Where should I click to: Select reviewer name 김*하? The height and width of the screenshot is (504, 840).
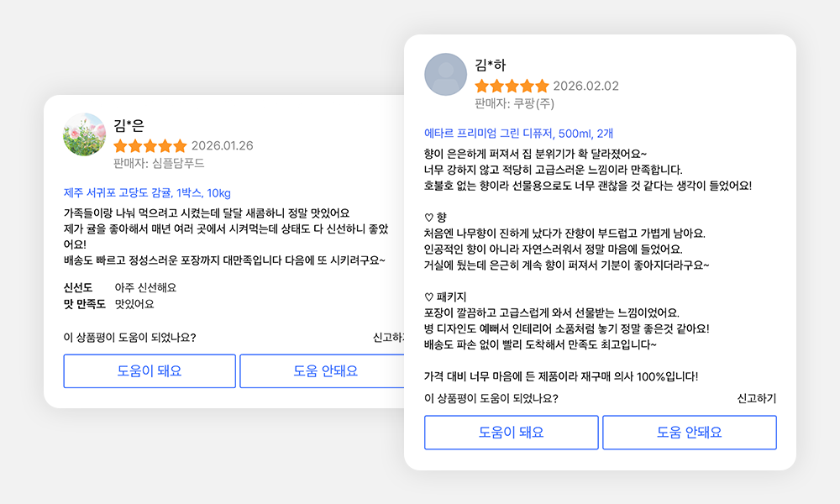click(x=491, y=65)
